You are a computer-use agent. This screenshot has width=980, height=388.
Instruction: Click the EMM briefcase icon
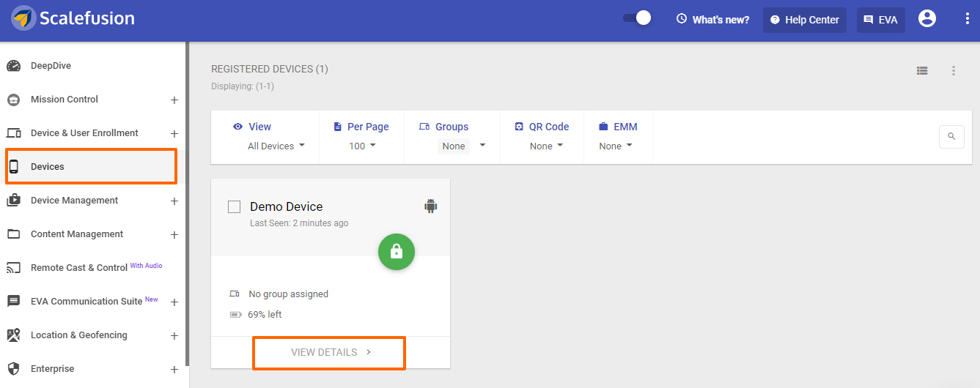604,127
